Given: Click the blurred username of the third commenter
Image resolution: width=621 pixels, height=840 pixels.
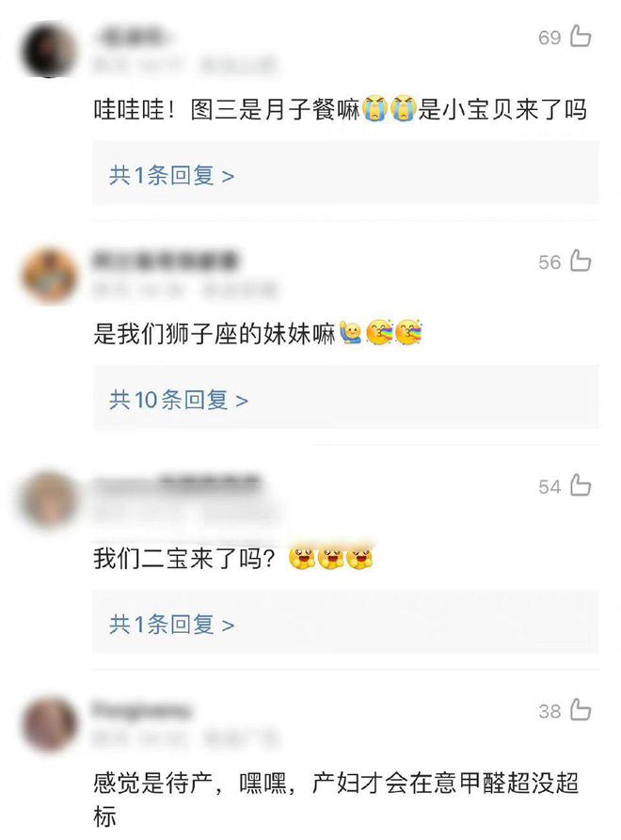Looking at the screenshot, I should coord(177,484).
